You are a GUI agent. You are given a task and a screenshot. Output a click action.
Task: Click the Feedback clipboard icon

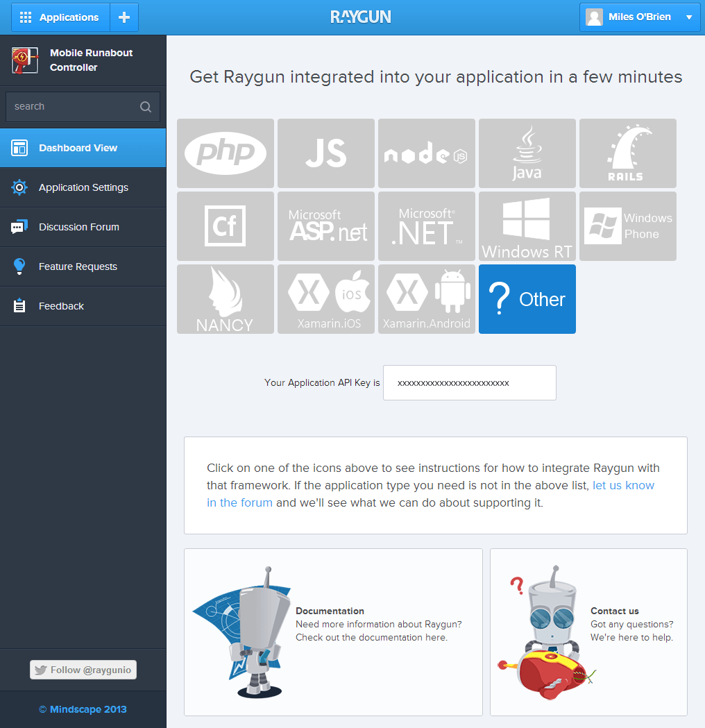pyautogui.click(x=19, y=305)
